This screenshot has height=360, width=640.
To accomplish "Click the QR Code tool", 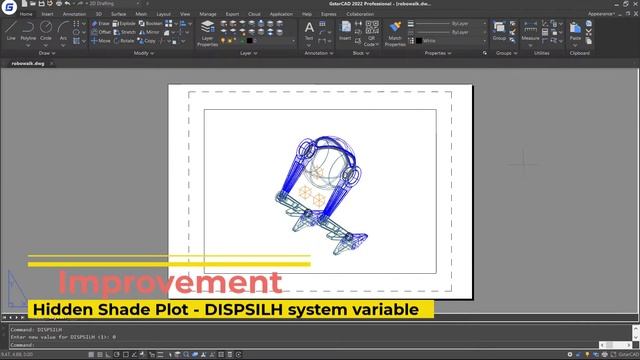I will [x=371, y=33].
